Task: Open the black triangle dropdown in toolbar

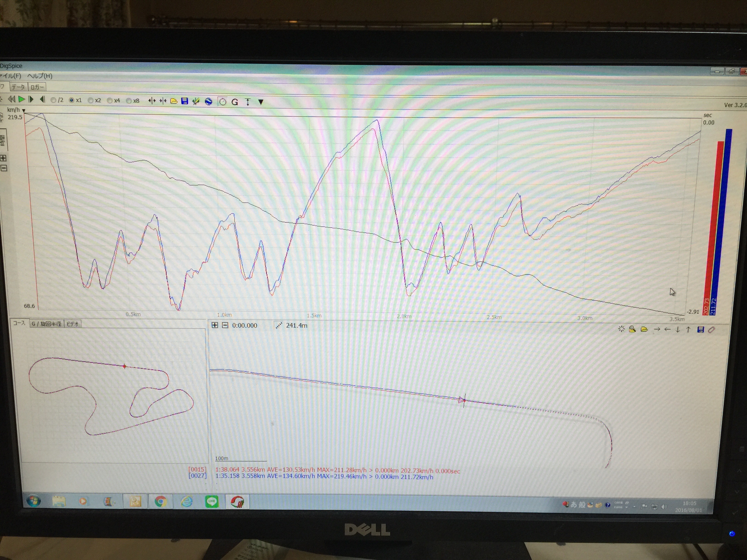Action: point(261,102)
